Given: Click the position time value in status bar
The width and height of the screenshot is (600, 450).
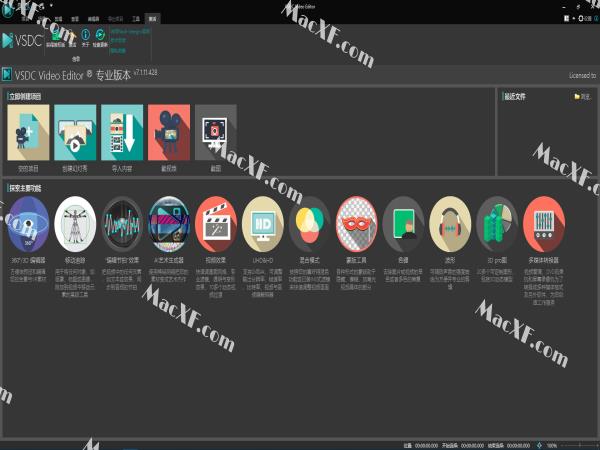Looking at the screenshot, I should (426, 445).
